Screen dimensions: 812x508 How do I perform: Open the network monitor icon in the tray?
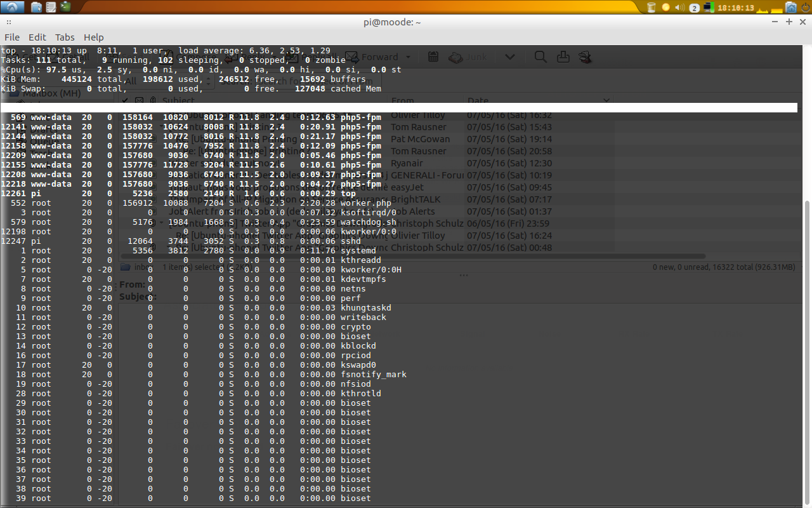click(710, 8)
